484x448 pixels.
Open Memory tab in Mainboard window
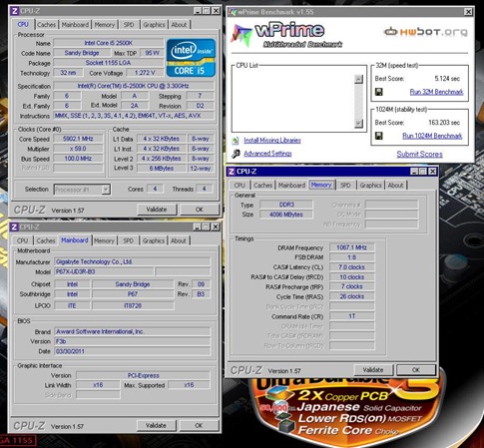coord(104,240)
